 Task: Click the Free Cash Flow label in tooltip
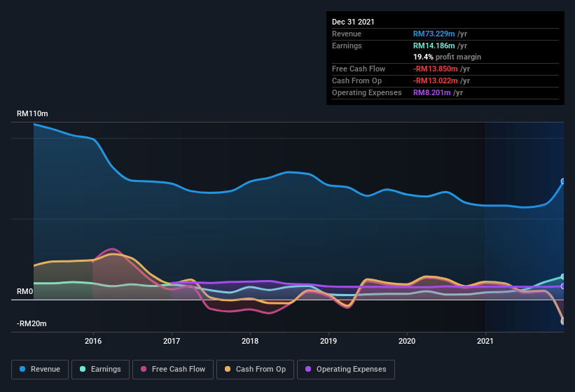click(x=359, y=69)
